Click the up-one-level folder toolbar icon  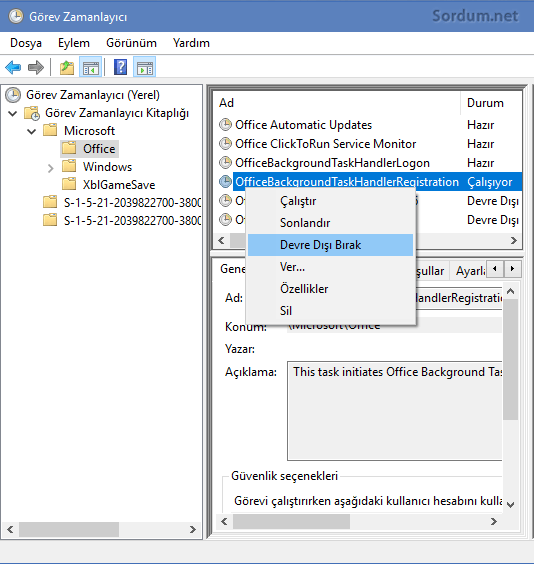coord(67,67)
